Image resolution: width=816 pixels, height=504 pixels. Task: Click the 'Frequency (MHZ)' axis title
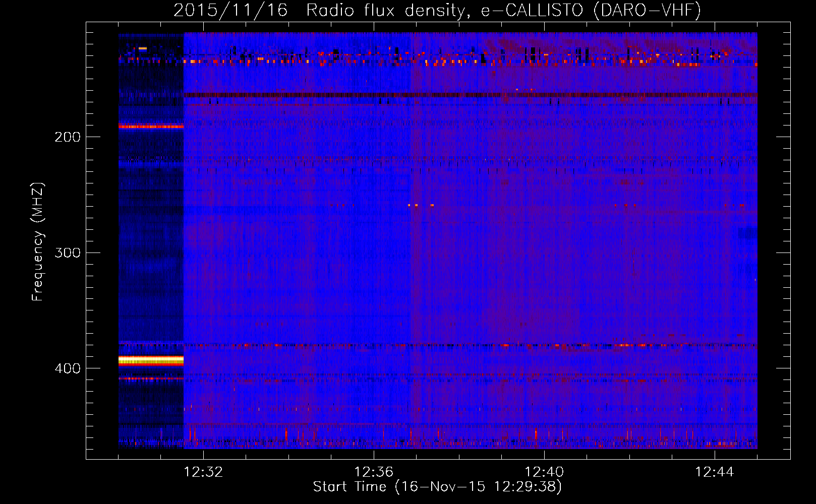point(38,241)
